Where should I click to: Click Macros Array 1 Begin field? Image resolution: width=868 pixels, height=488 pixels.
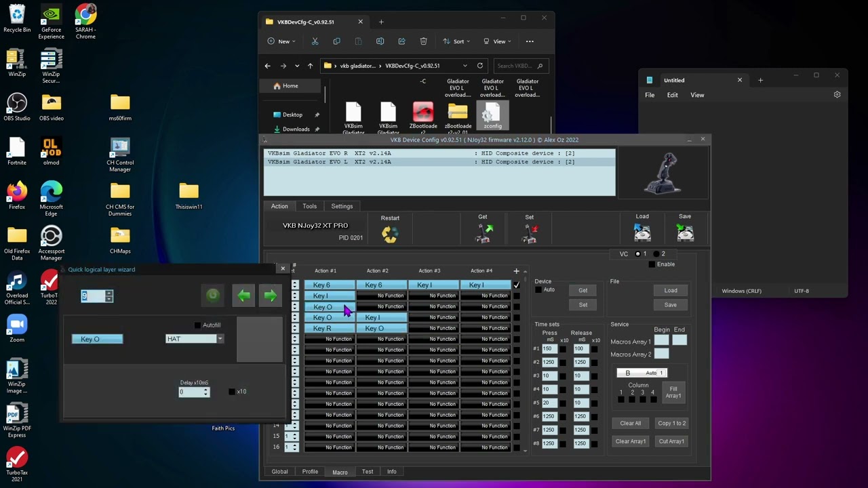(x=661, y=341)
